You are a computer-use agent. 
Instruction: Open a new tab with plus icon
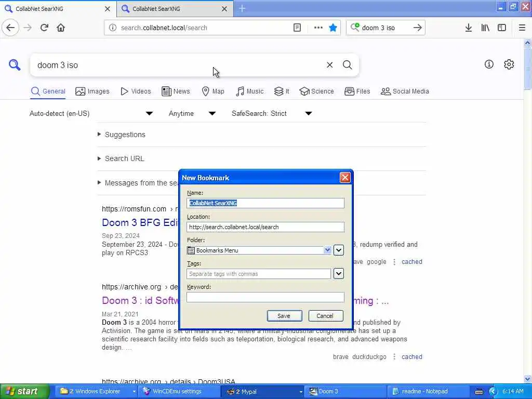point(242,8)
